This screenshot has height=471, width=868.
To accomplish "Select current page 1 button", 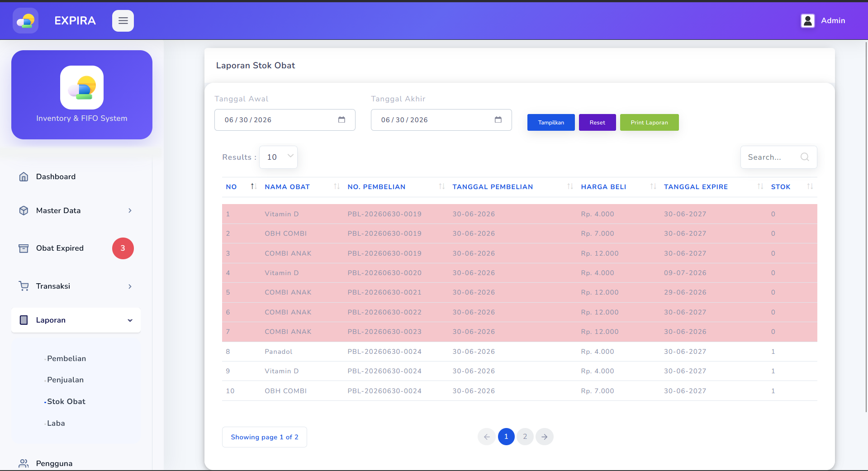I will click(506, 437).
